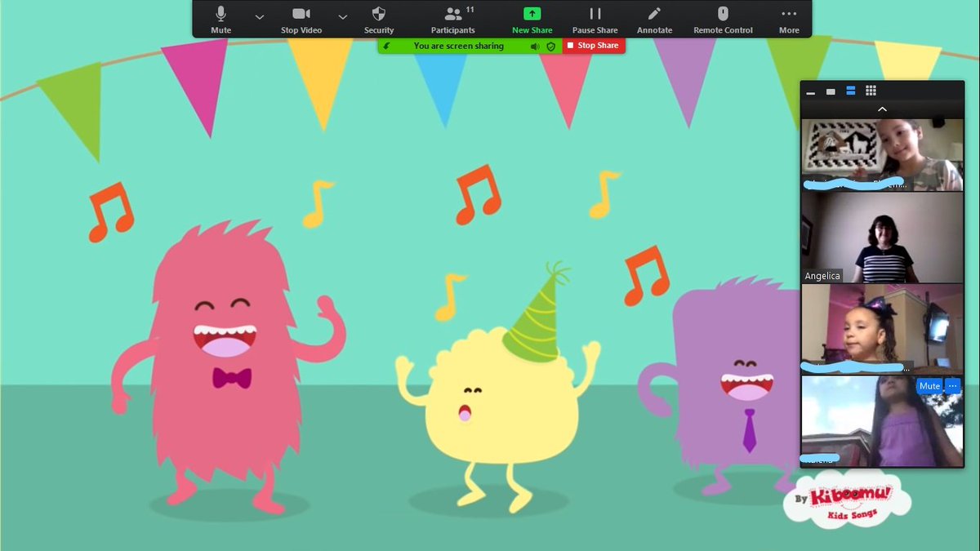Pause Share in the toolbar
Screen dimensions: 980x551
[595, 20]
